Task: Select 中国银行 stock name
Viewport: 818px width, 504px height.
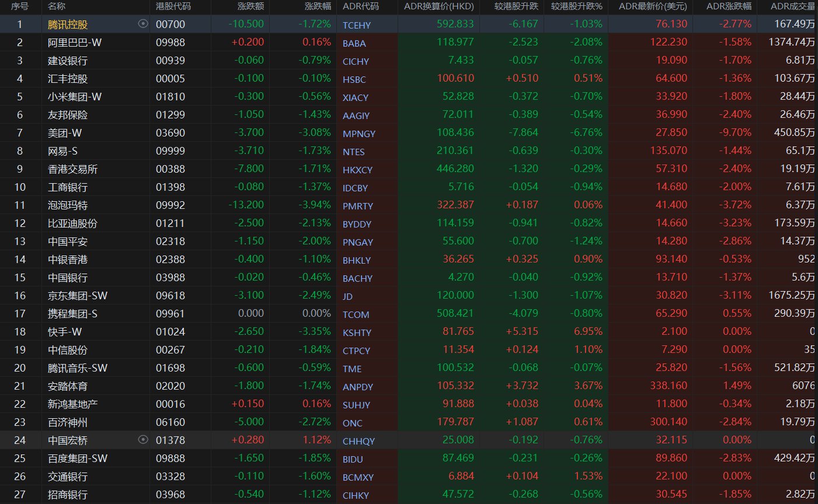Action: point(68,278)
